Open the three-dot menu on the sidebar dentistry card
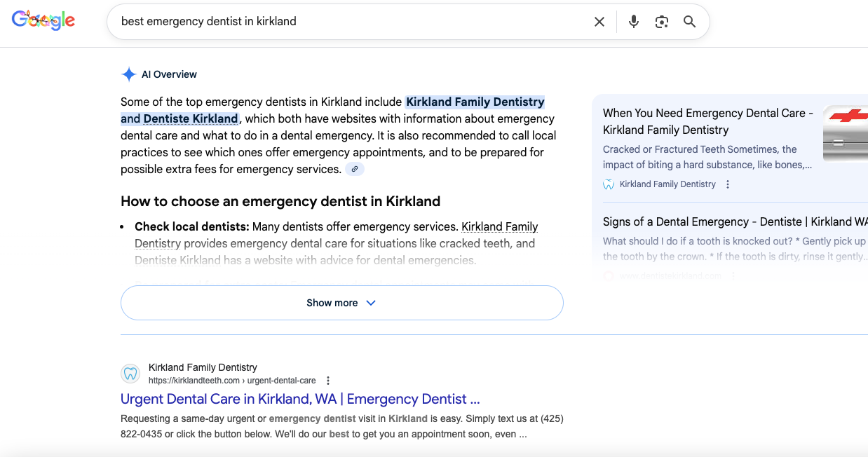The height and width of the screenshot is (457, 868). 727,184
